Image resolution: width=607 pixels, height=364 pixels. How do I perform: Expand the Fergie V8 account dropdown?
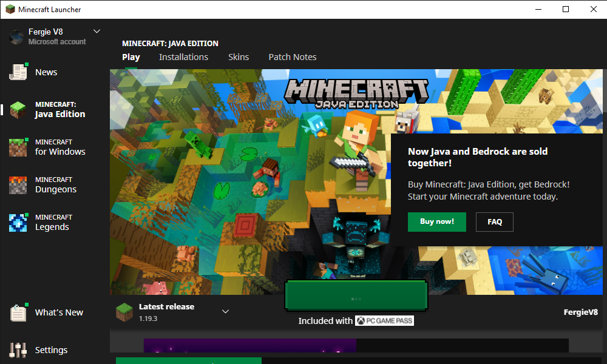click(97, 32)
